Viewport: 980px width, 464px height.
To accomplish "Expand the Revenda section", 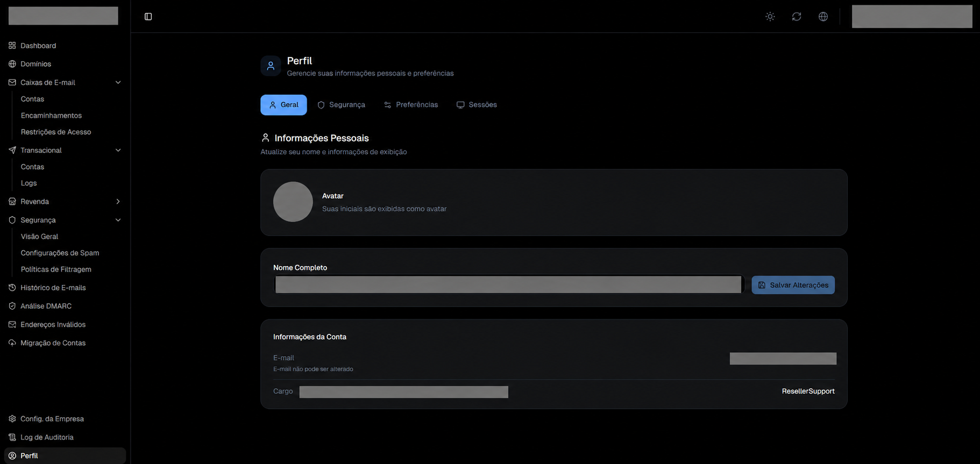I will [118, 202].
